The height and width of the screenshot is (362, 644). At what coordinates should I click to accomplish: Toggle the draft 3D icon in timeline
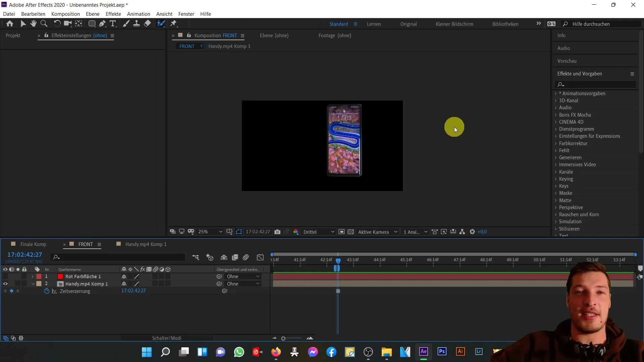[x=210, y=257]
